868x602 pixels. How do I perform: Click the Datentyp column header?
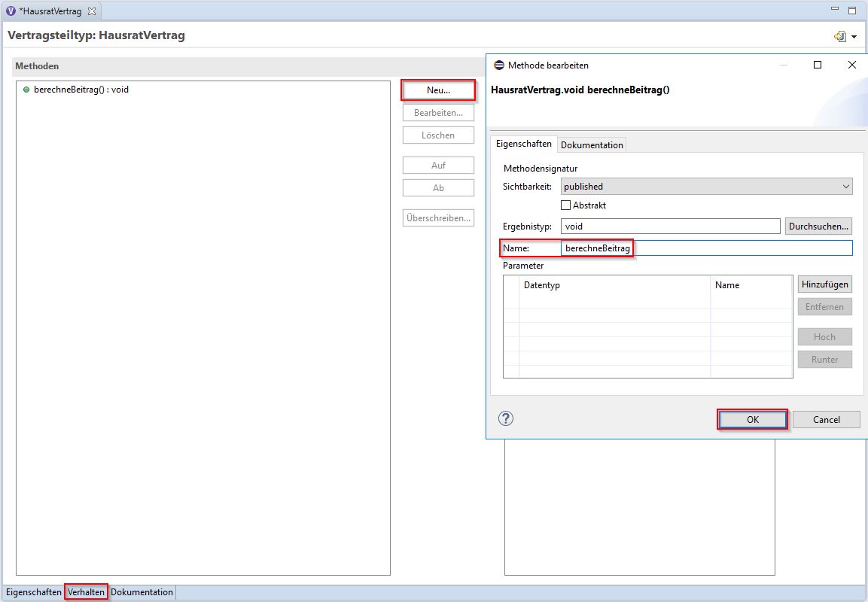tap(614, 285)
